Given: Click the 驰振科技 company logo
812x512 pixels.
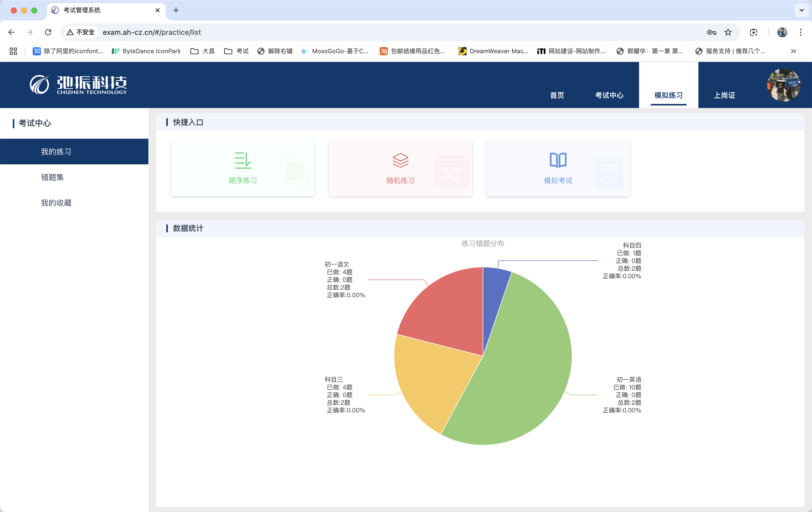Looking at the screenshot, I should pyautogui.click(x=78, y=84).
